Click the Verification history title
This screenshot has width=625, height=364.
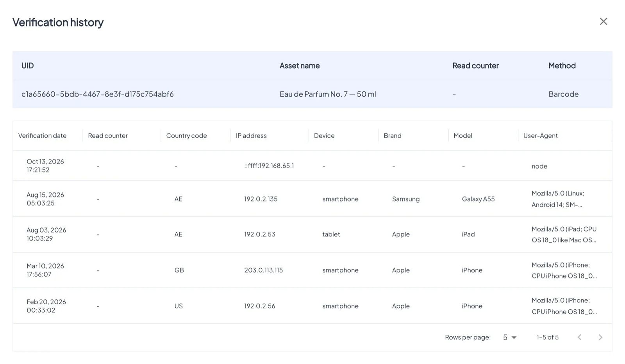(x=58, y=22)
